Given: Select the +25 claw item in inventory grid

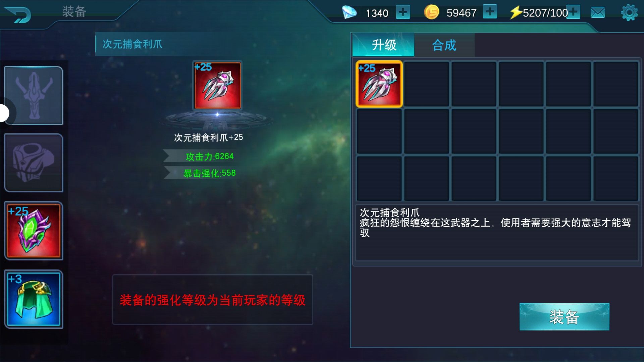Looking at the screenshot, I should [379, 84].
